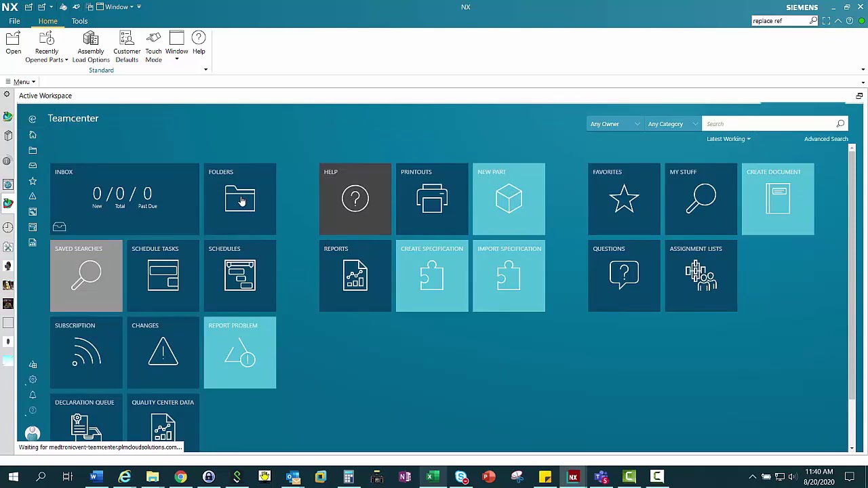
Task: Open the Changes tile
Action: 163,352
